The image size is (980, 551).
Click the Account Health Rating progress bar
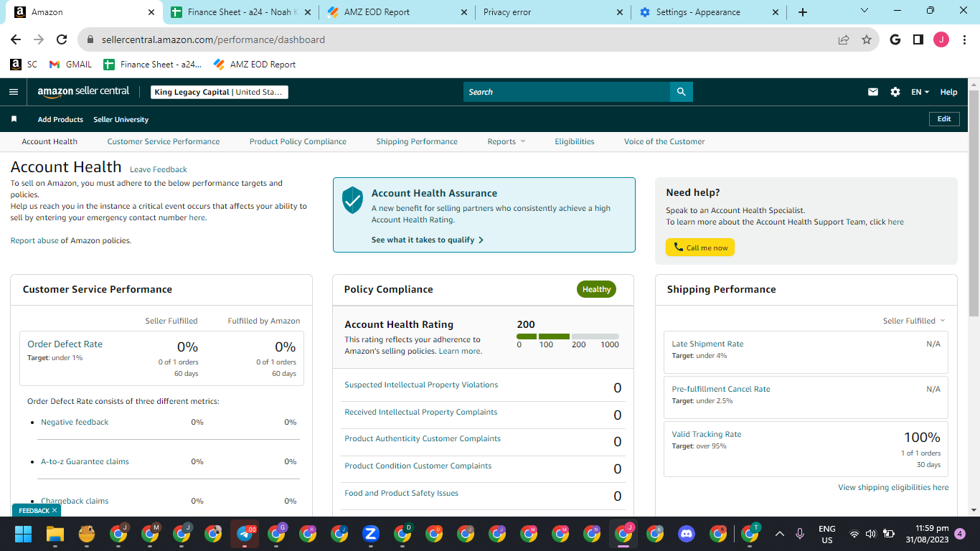coord(567,336)
